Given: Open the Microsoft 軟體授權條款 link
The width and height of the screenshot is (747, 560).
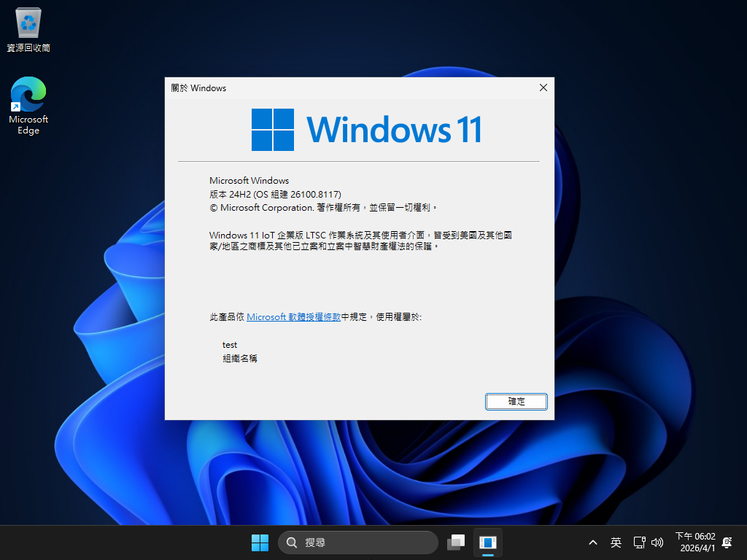Looking at the screenshot, I should tap(293, 317).
